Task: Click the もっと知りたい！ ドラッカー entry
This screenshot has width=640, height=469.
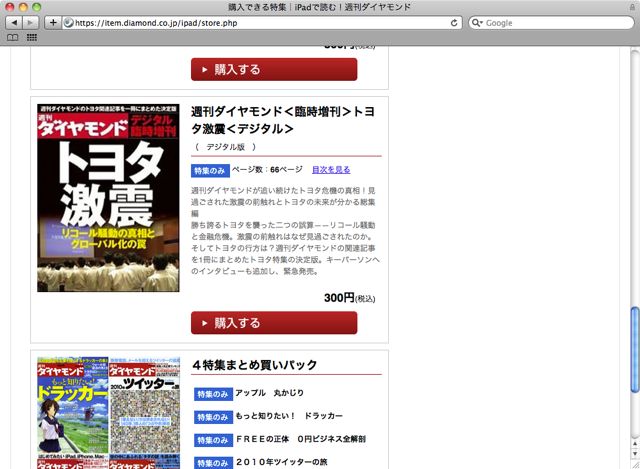Action: pos(289,416)
